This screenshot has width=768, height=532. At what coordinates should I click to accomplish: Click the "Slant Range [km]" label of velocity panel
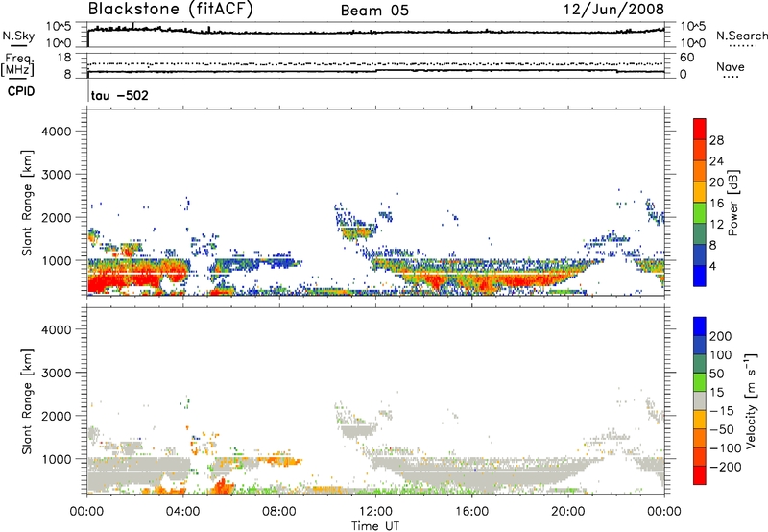point(27,401)
